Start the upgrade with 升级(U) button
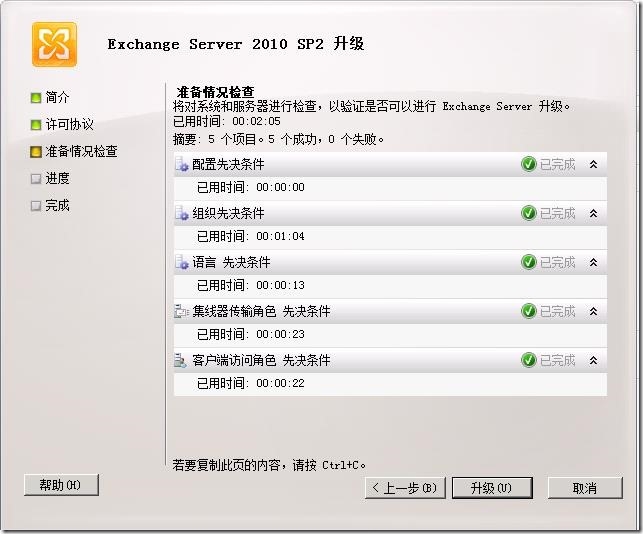 coord(492,488)
